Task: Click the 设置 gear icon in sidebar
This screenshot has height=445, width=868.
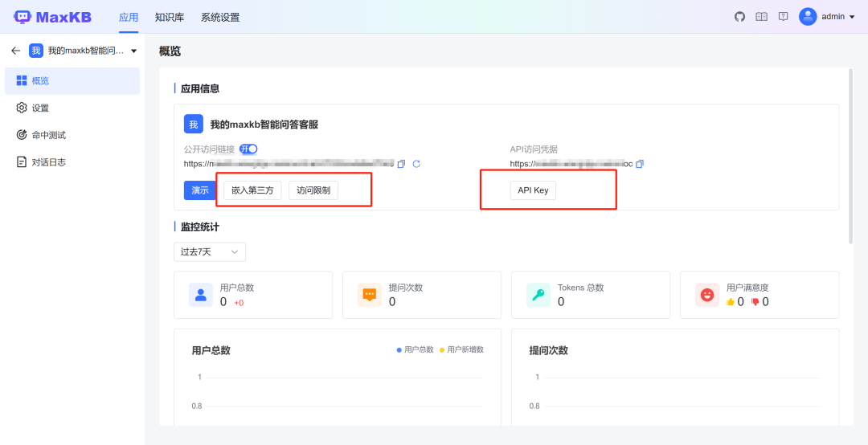Action: pyautogui.click(x=22, y=108)
